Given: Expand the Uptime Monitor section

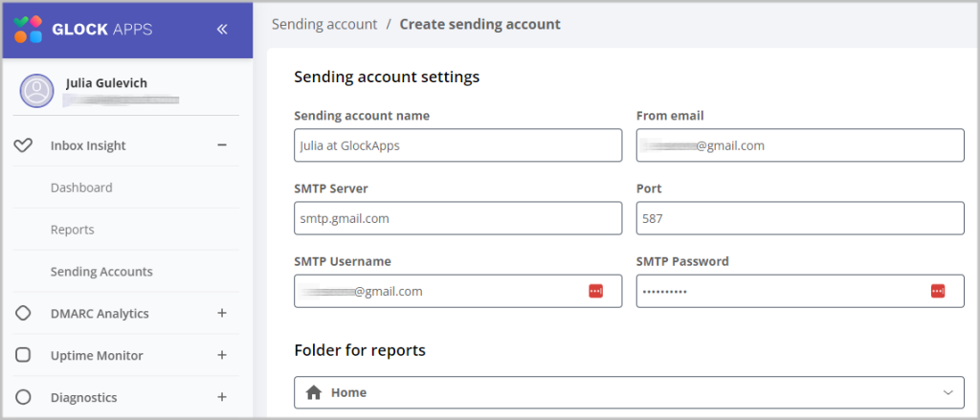Looking at the screenshot, I should (x=222, y=355).
